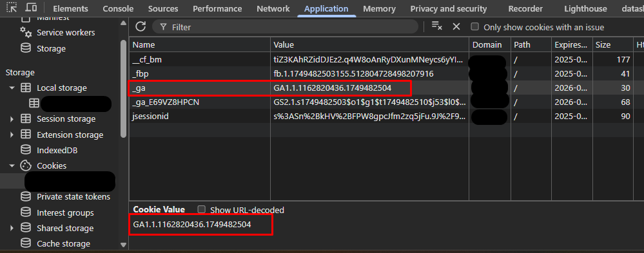Switch to the Elements tab
This screenshot has height=253, width=644.
point(70,8)
